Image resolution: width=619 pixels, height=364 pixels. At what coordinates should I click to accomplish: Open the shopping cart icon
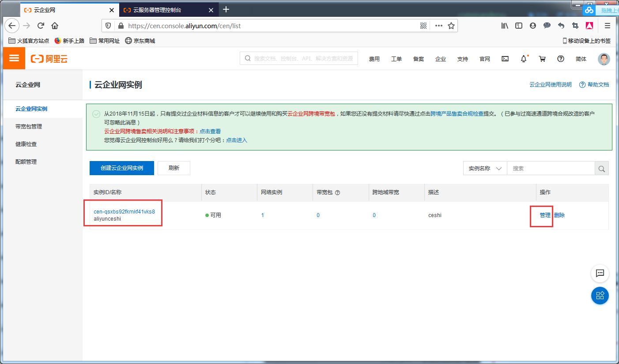click(542, 58)
